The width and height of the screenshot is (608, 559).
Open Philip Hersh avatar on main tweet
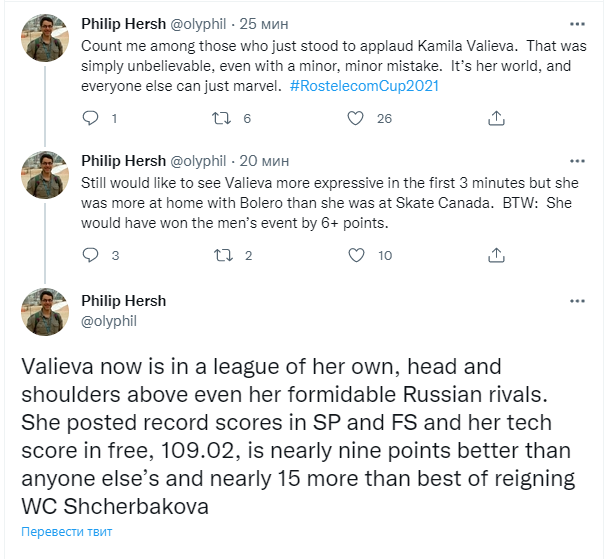click(43, 312)
